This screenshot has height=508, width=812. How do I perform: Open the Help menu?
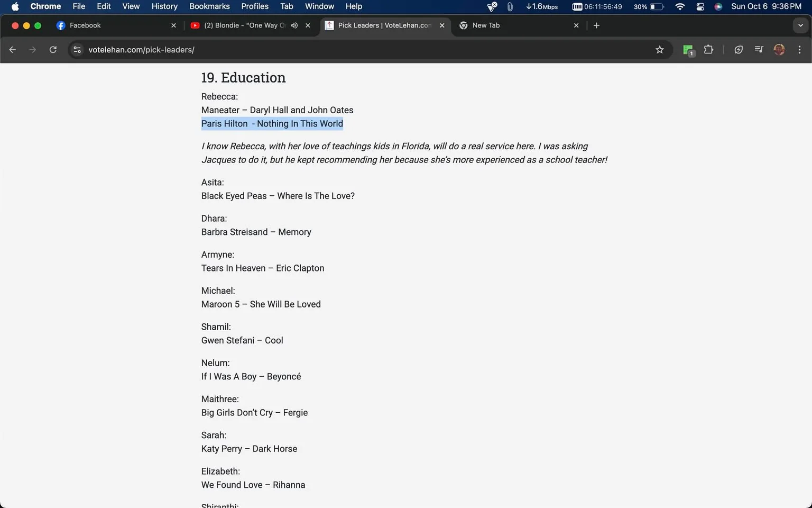[x=354, y=6]
